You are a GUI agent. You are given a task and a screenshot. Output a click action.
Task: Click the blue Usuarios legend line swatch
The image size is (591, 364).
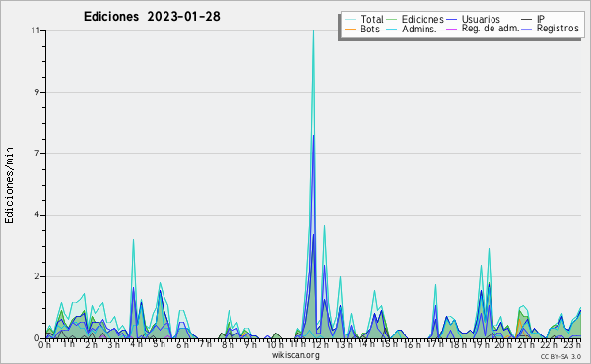(451, 20)
